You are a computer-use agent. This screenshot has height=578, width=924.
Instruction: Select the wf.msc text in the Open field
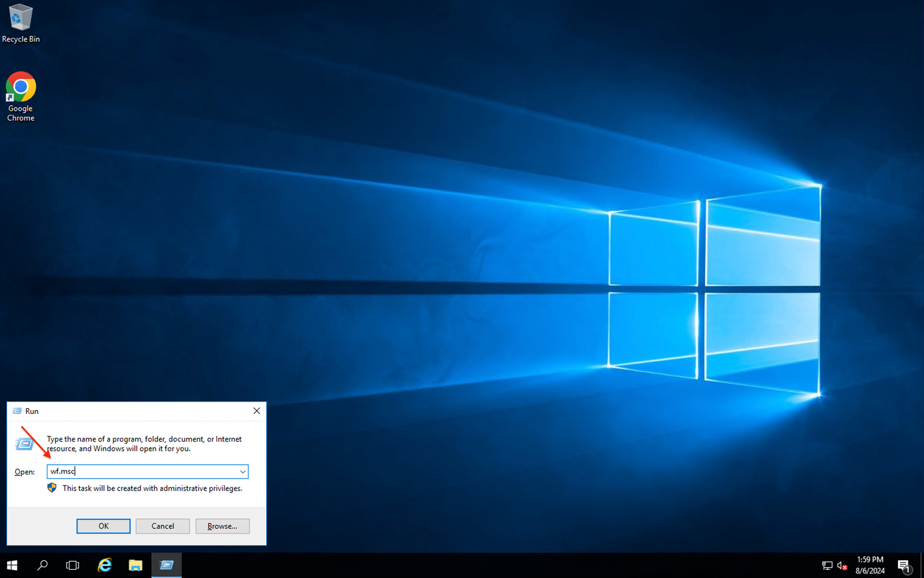coord(64,471)
